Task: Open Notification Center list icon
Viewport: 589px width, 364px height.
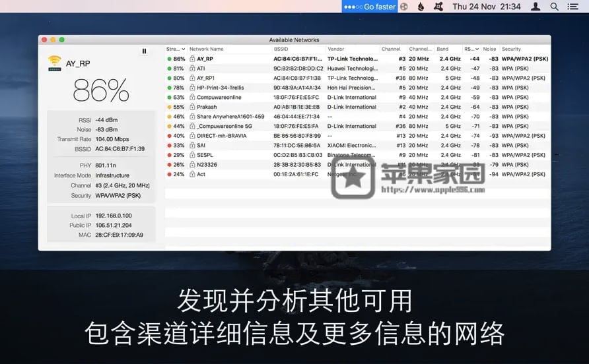Action: pos(573,7)
